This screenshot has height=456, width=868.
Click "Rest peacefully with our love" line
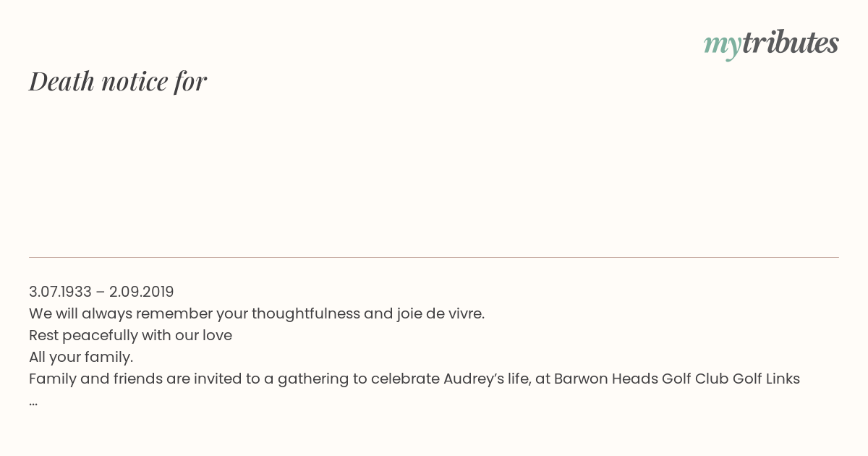coord(130,336)
